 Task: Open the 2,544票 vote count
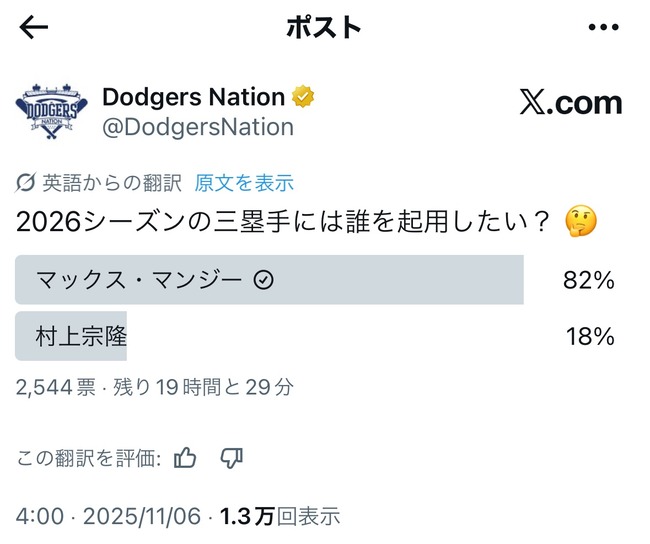click(55, 386)
